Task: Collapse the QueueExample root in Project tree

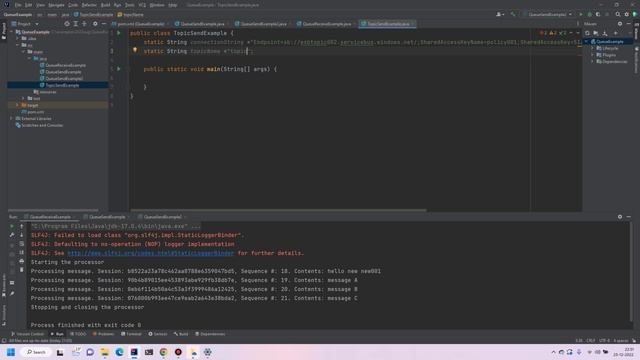Action: (x=12, y=32)
